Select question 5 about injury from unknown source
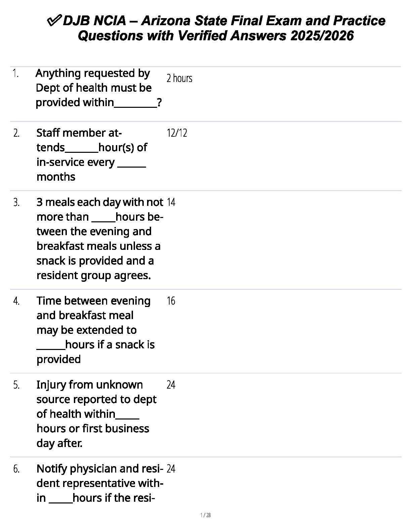This screenshot has width=411, height=532. [x=96, y=414]
